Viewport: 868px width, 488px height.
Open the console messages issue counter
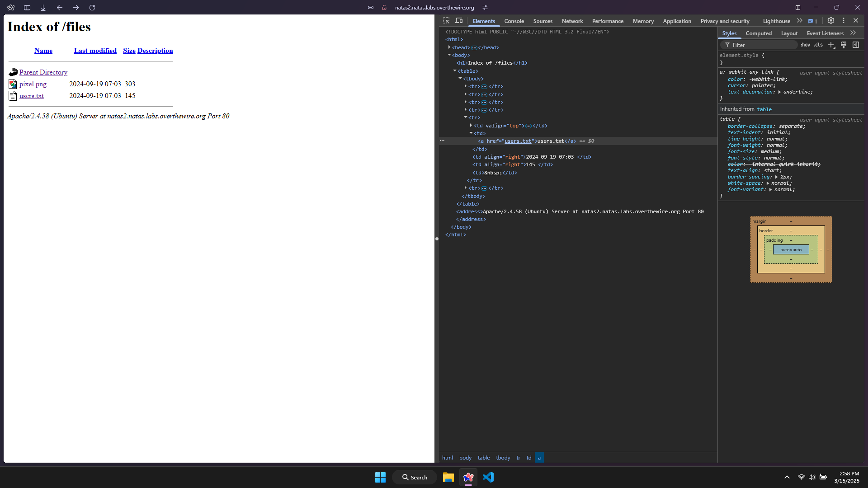[813, 21]
